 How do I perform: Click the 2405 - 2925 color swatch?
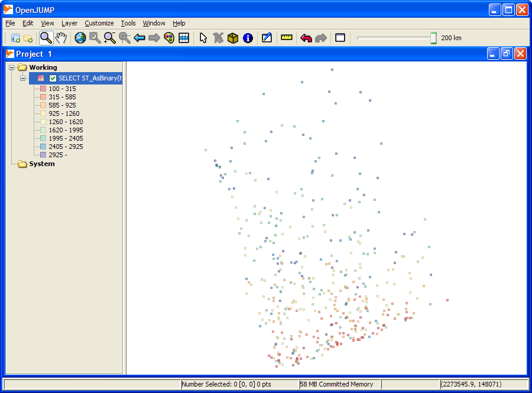(43, 147)
